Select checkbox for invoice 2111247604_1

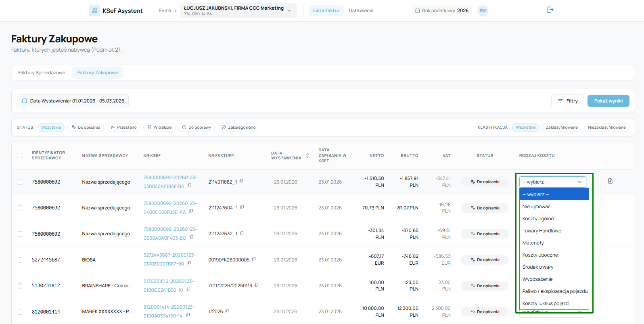click(19, 208)
